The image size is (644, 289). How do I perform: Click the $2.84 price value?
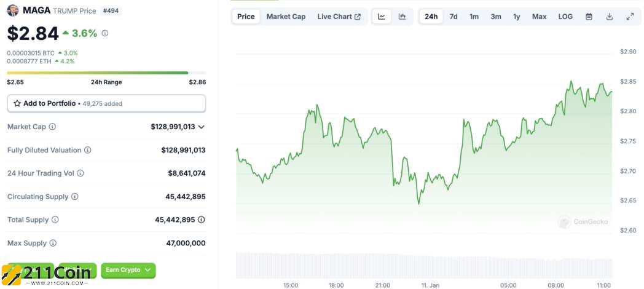pyautogui.click(x=33, y=33)
